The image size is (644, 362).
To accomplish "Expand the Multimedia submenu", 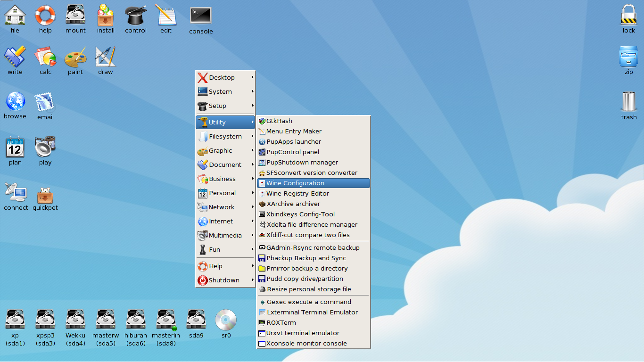I will (x=225, y=236).
